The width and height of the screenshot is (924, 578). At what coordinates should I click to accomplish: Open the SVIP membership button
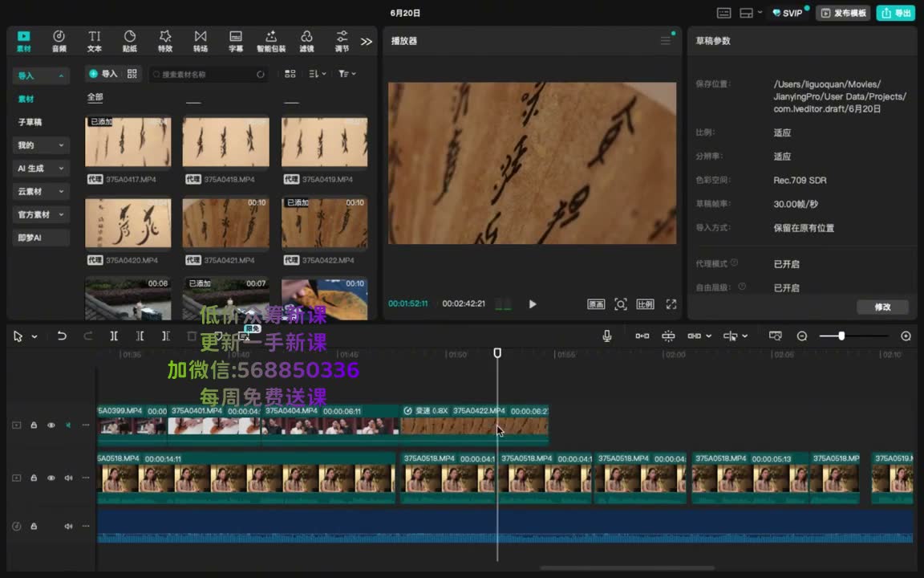coord(788,13)
